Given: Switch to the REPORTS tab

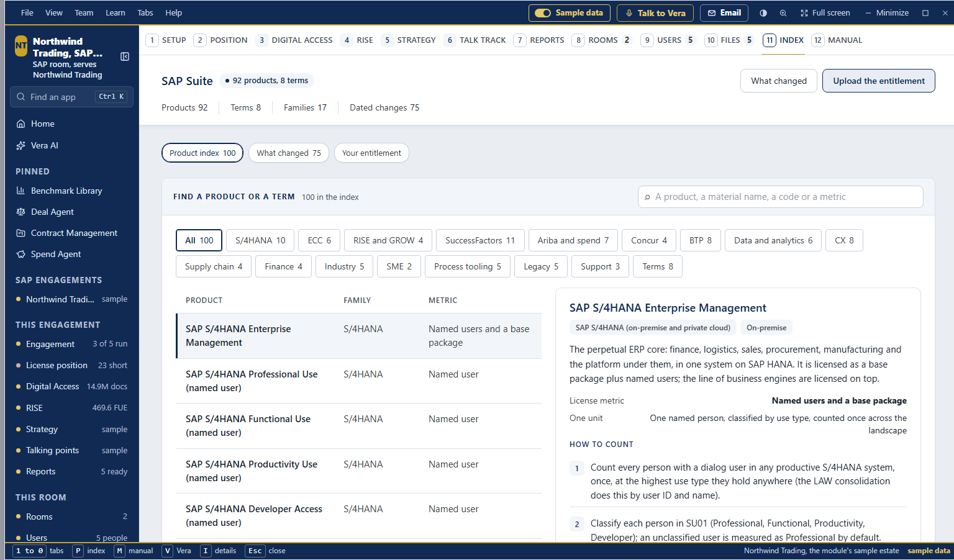Looking at the screenshot, I should tap(539, 40).
